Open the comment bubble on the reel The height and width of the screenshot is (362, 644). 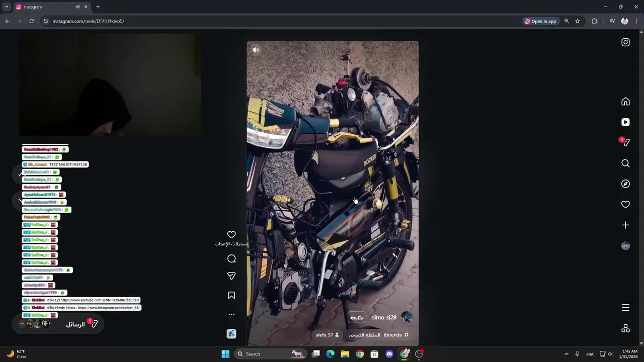coord(231,258)
